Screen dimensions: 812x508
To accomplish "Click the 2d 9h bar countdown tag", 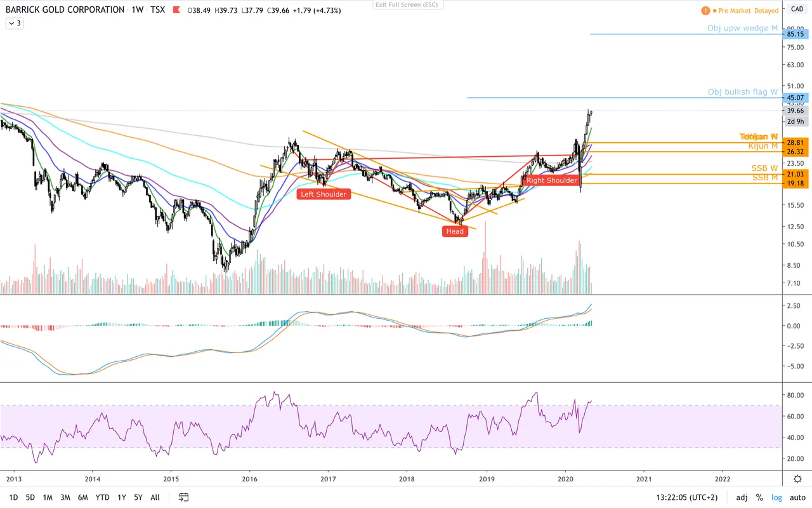I will click(x=796, y=121).
